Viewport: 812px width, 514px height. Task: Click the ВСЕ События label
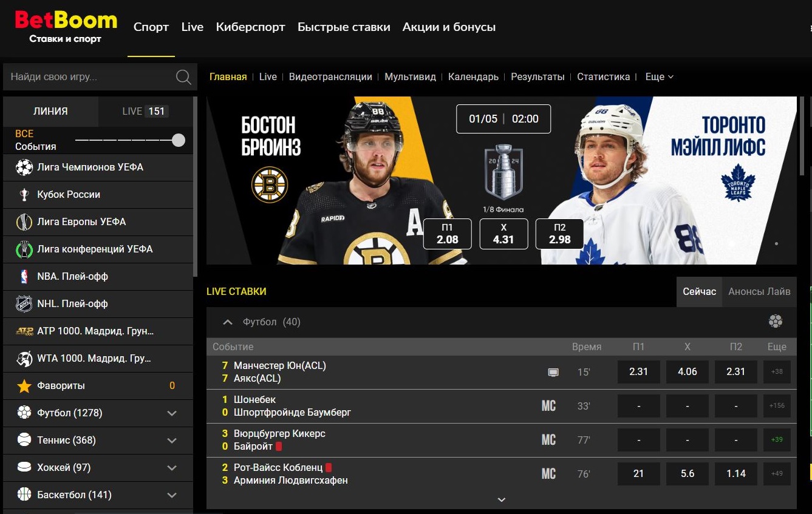36,140
